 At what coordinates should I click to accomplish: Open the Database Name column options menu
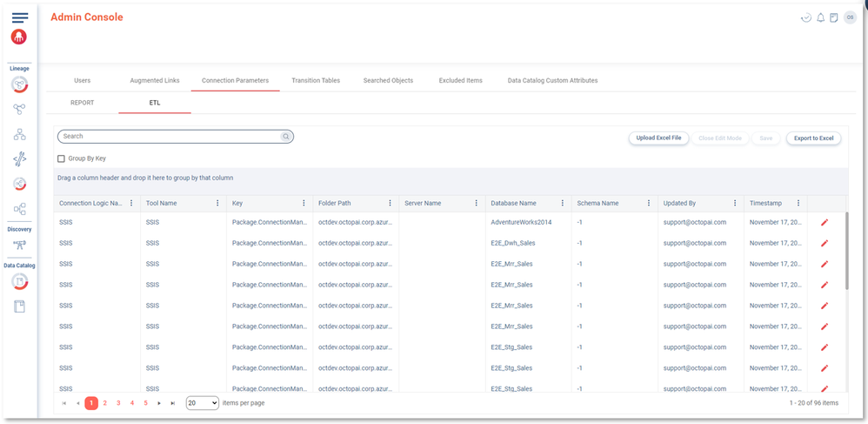click(x=563, y=203)
